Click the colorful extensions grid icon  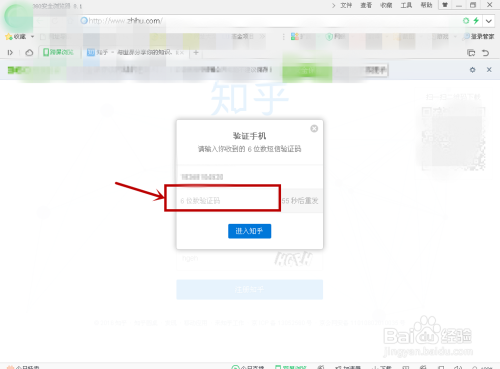295,36
